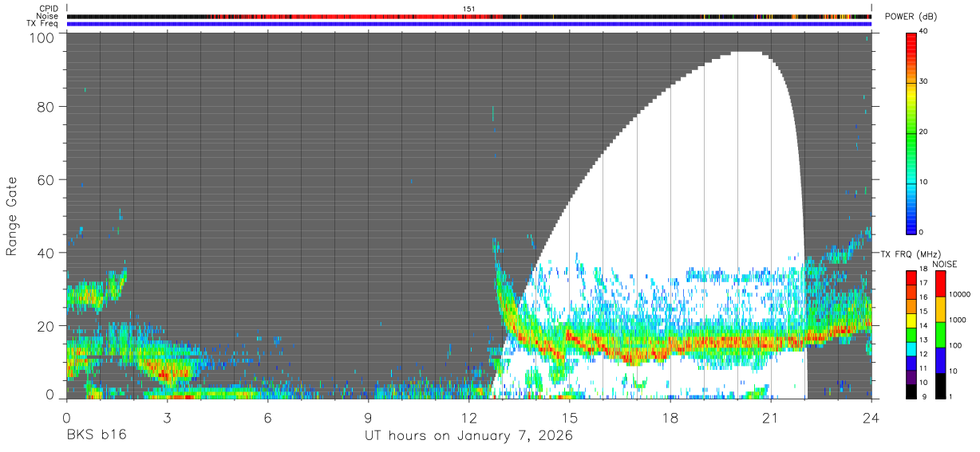Image resolution: width=980 pixels, height=452 pixels.
Task: Click TX FRQ scale label 14
Action: 923,327
